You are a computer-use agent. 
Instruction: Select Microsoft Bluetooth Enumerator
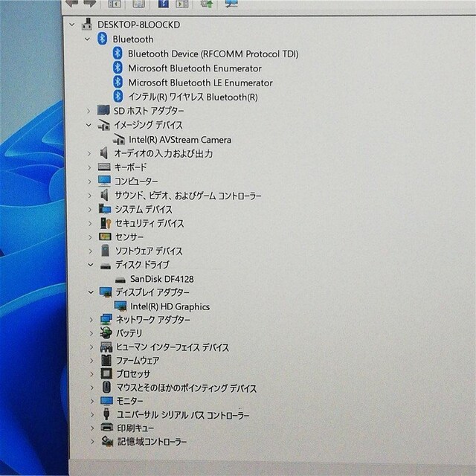click(x=195, y=68)
